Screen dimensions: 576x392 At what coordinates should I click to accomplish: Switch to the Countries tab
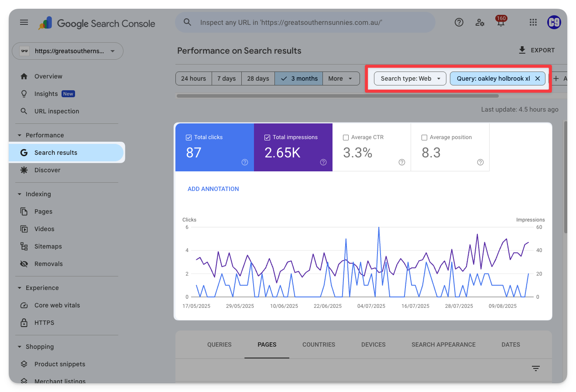(x=319, y=344)
